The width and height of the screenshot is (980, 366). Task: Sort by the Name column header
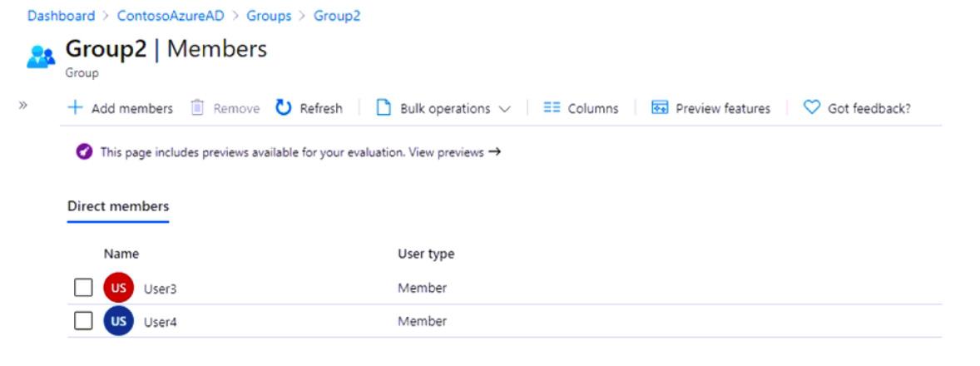pos(121,254)
